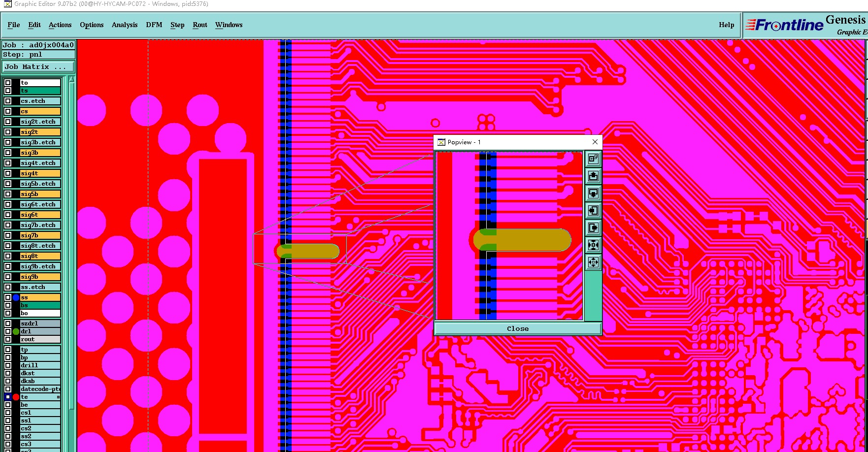Select the be layer name
868x452 pixels.
coord(40,405)
